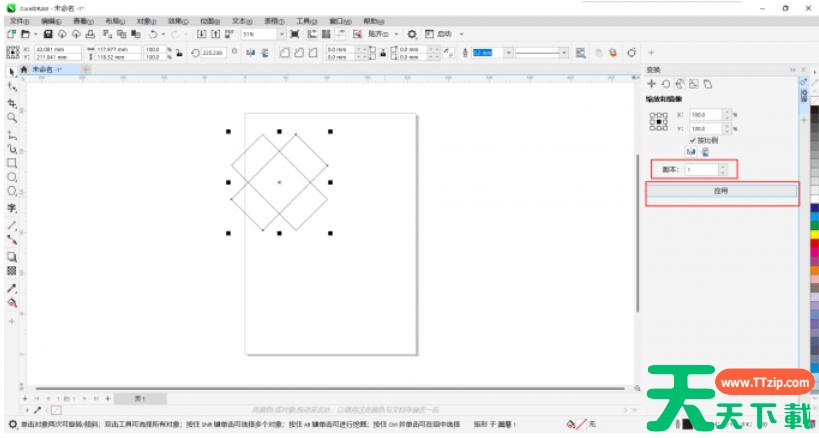Select the Text tool (字)
Screen dimensions: 819x438
[x=12, y=208]
